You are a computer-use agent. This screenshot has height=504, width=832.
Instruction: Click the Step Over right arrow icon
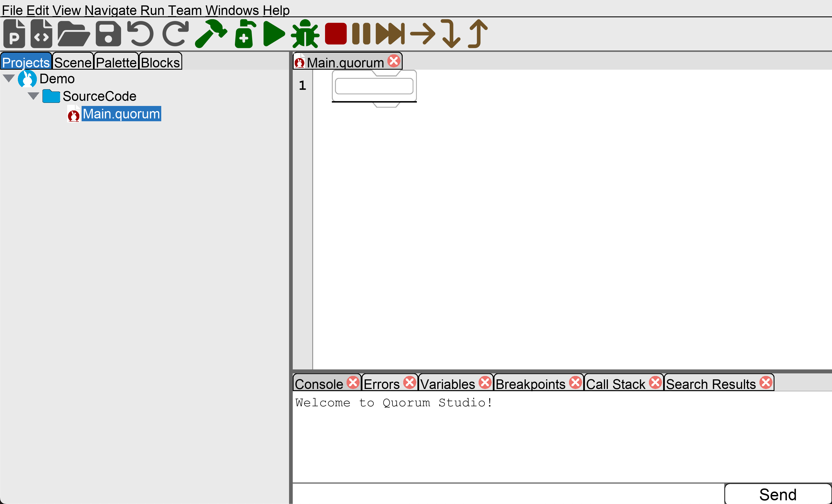click(x=423, y=33)
